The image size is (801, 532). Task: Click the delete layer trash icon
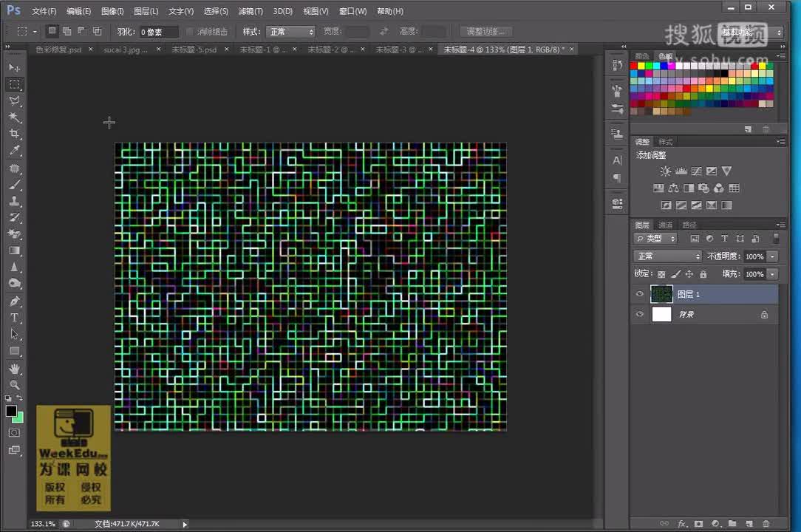(766, 524)
